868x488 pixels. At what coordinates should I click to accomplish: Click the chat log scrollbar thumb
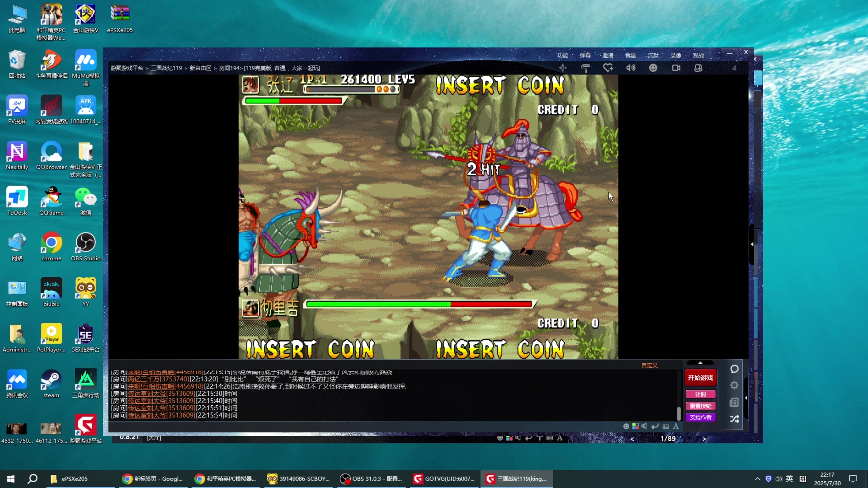click(679, 413)
